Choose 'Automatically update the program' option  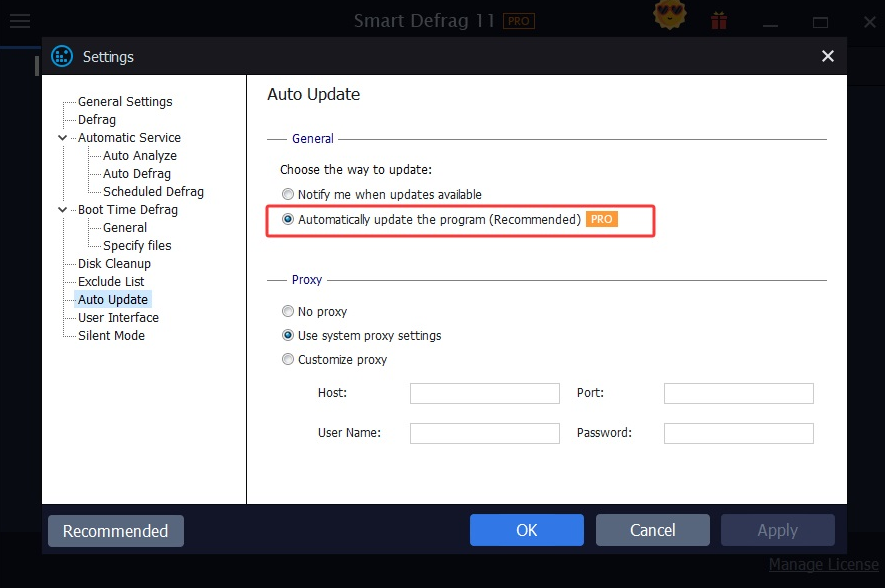[288, 220]
